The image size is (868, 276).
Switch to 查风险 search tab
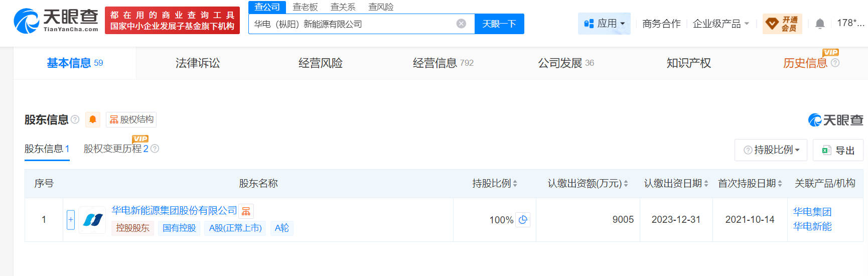click(381, 7)
